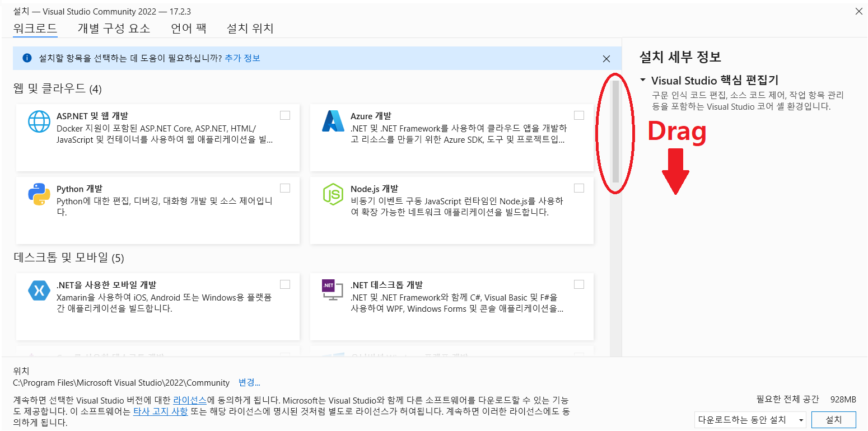868x431 pixels.
Task: Click the 데스크톱 및 모바일 (5) heading
Action: (x=68, y=257)
